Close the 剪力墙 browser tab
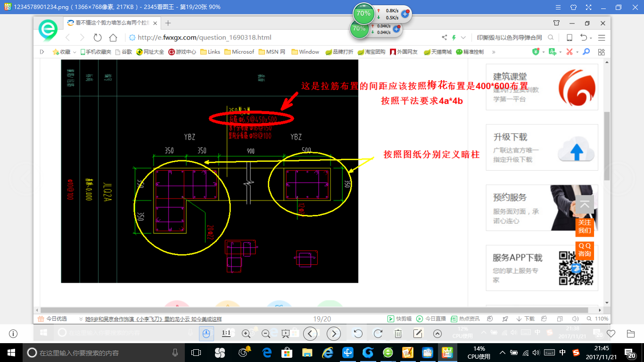The image size is (644, 362). [x=155, y=23]
